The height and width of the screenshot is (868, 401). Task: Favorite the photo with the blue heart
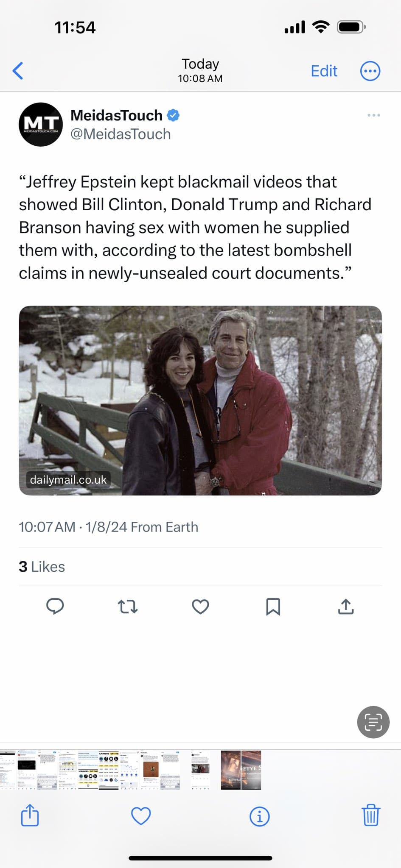(x=141, y=816)
